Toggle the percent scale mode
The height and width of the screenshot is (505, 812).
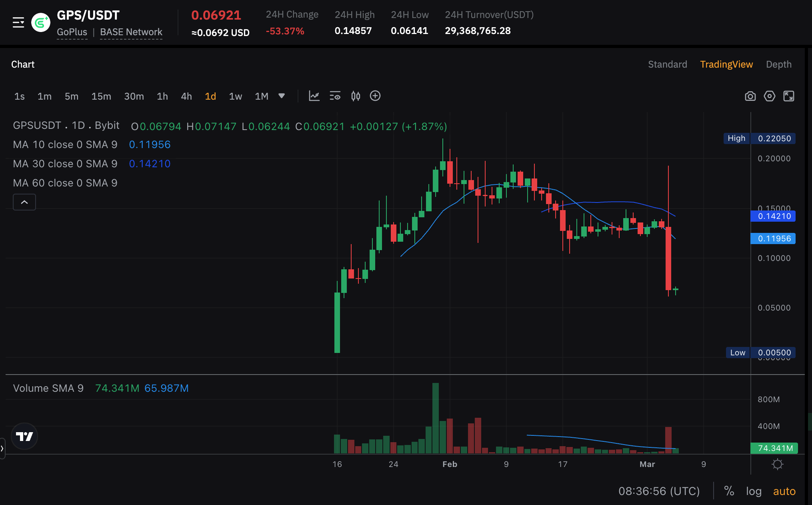pos(729,491)
